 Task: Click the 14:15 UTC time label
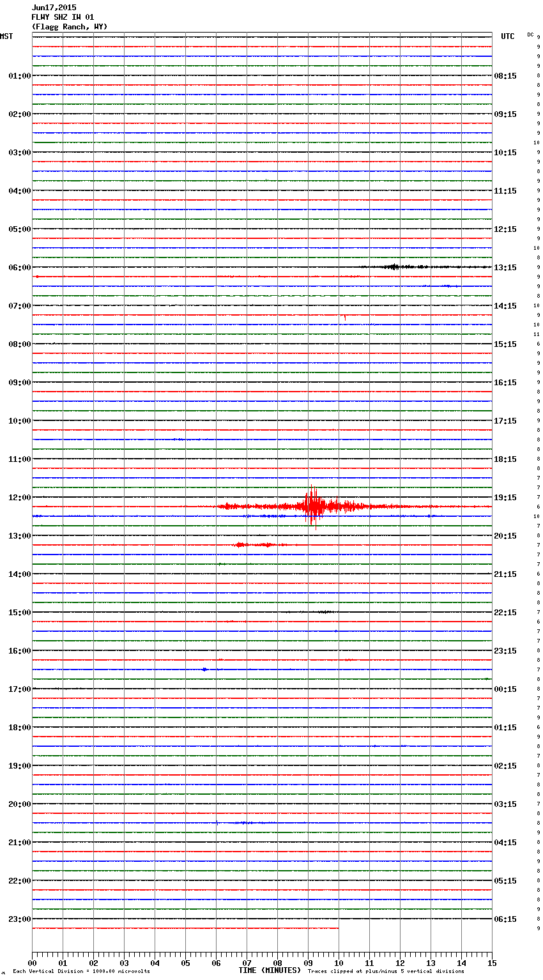[505, 306]
